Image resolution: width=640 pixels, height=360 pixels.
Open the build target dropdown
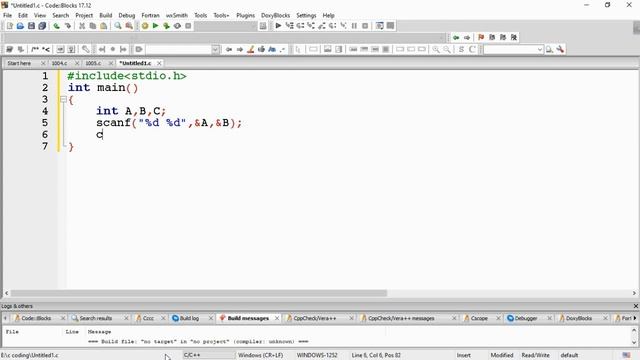(226, 26)
